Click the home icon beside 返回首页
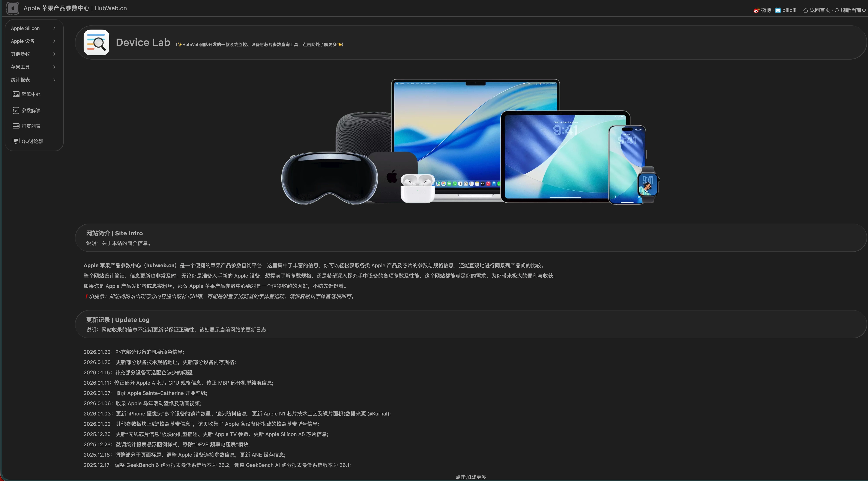The height and width of the screenshot is (481, 868). (805, 10)
